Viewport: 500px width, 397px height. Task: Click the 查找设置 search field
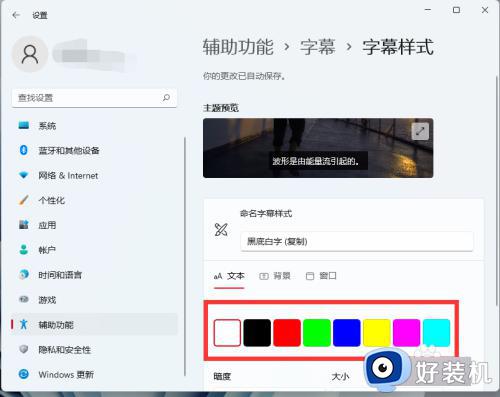click(94, 98)
